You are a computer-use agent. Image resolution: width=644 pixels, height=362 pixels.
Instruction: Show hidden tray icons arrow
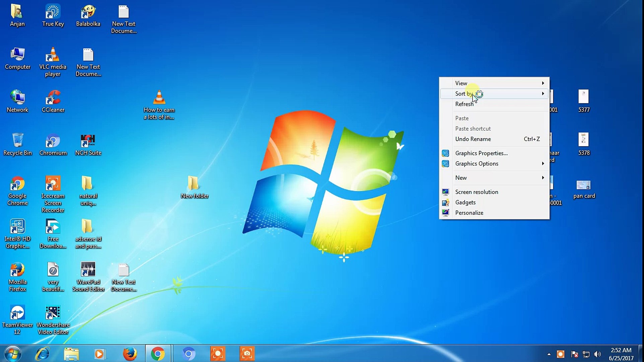click(x=549, y=354)
